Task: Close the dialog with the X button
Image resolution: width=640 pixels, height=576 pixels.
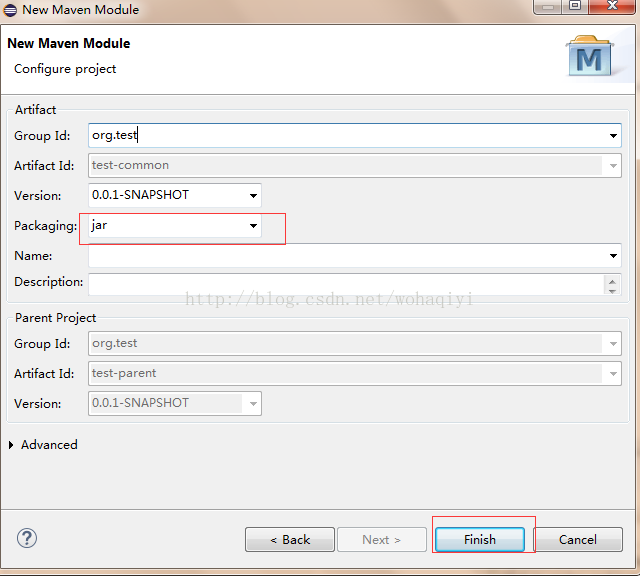Action: (612, 6)
